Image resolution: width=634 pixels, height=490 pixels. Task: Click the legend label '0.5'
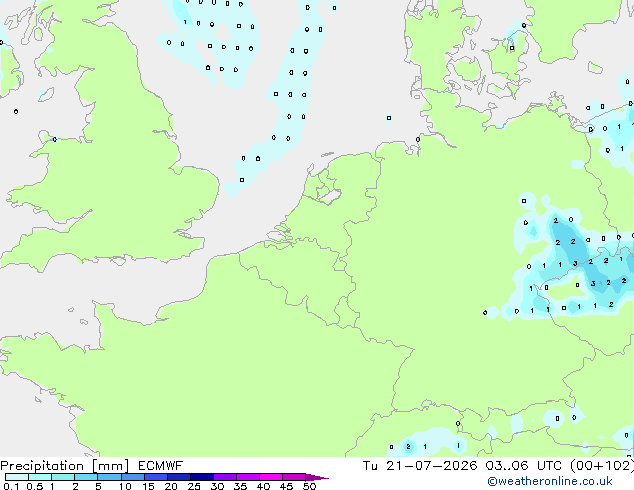[34, 486]
